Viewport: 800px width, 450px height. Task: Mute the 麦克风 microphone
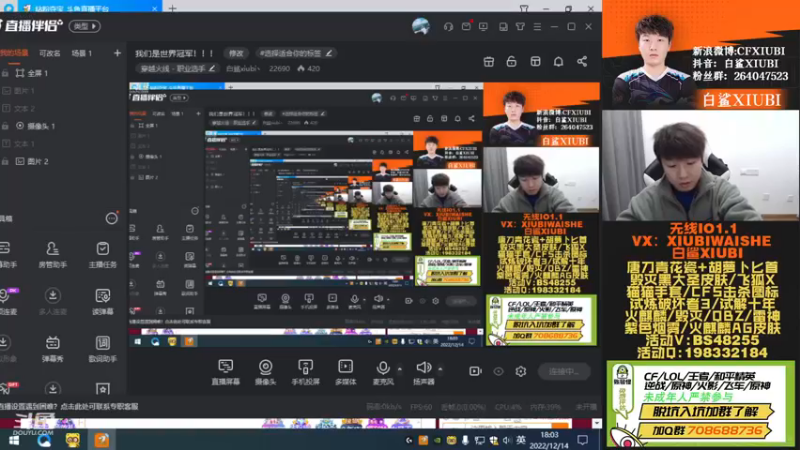pyautogui.click(x=383, y=371)
